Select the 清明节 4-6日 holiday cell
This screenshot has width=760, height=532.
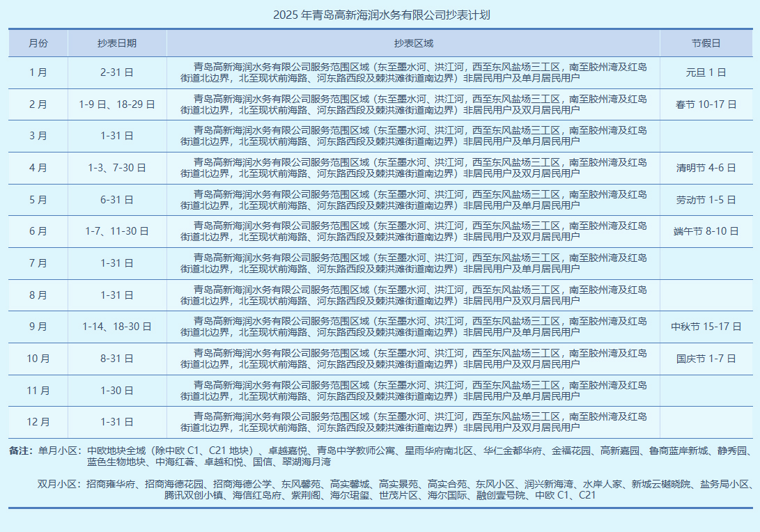tap(706, 168)
